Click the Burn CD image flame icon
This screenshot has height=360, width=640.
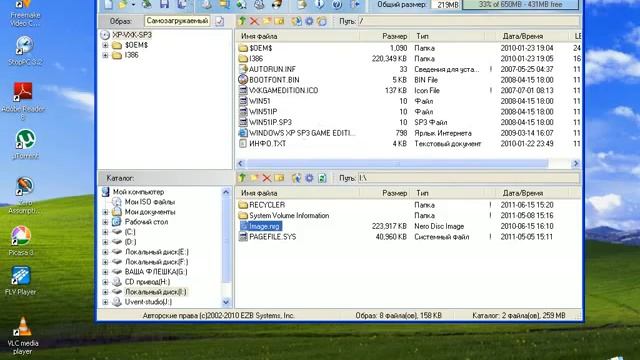pyautogui.click(x=277, y=4)
